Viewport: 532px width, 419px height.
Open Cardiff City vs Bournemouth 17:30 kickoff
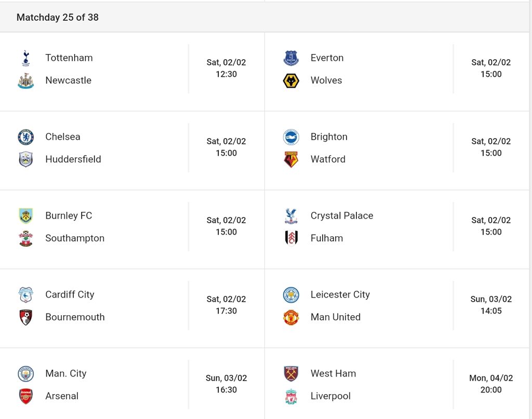pos(227,305)
